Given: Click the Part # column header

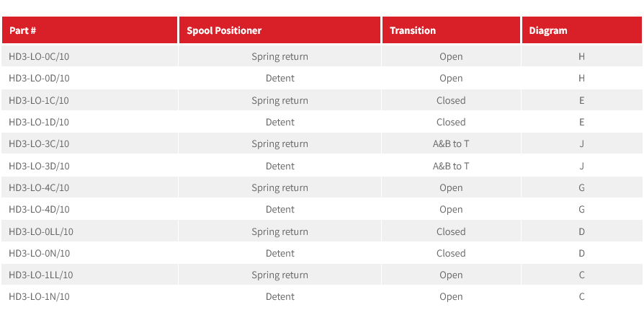Looking at the screenshot, I should coord(23,31).
